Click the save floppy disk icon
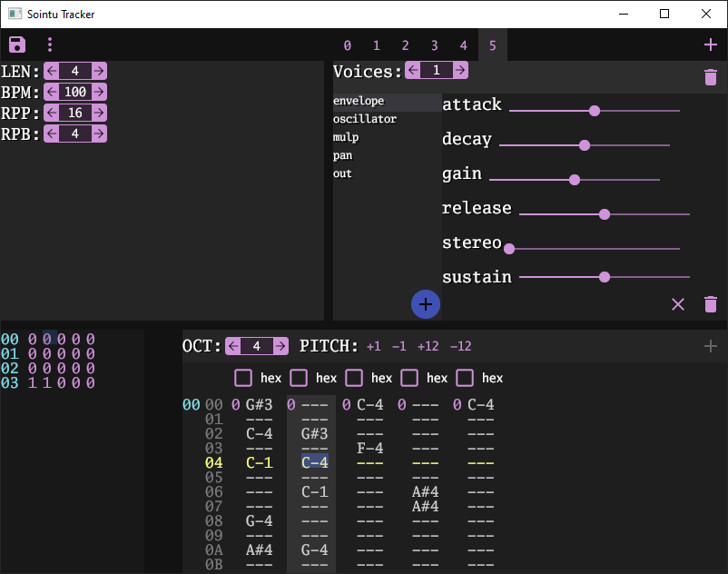The width and height of the screenshot is (728, 574). [x=17, y=45]
